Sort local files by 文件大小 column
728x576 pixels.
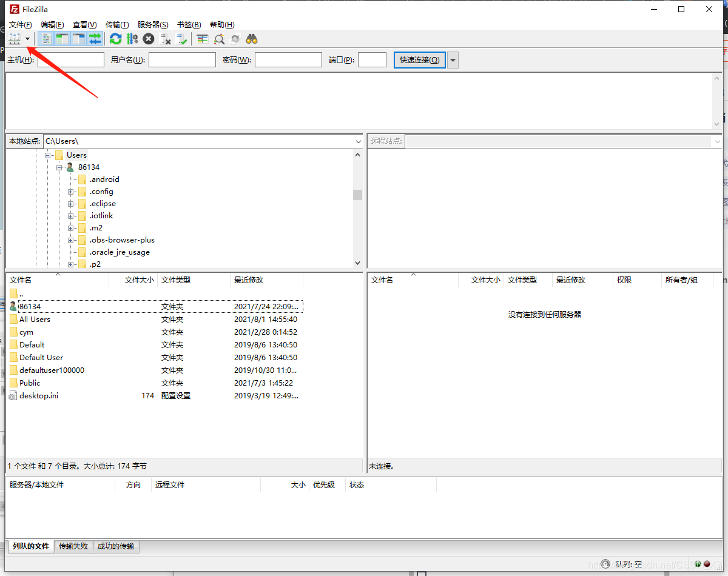132,280
